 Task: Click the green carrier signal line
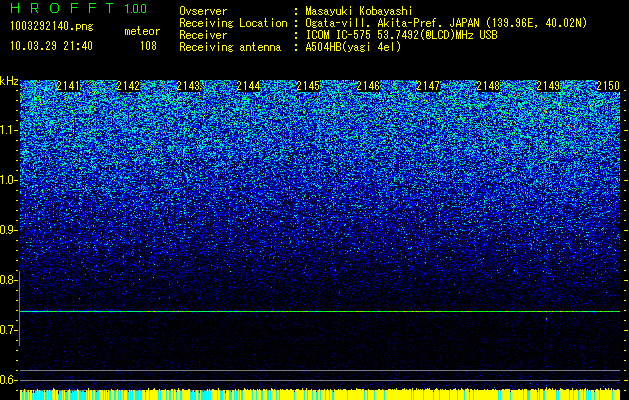point(320,311)
